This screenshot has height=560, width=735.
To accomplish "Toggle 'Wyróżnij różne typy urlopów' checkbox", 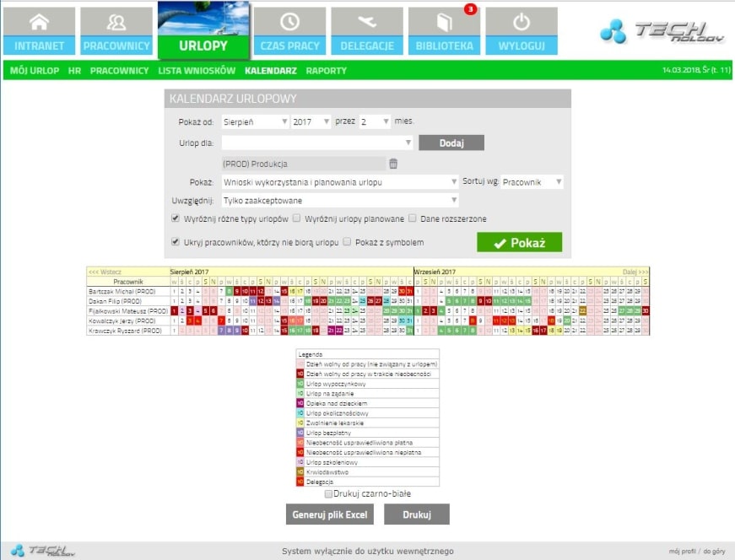I will point(175,219).
